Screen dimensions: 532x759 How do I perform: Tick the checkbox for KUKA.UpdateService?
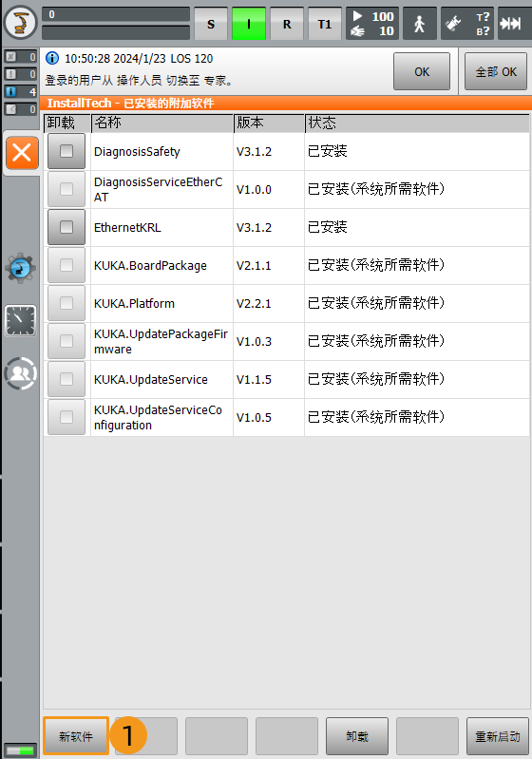point(66,379)
